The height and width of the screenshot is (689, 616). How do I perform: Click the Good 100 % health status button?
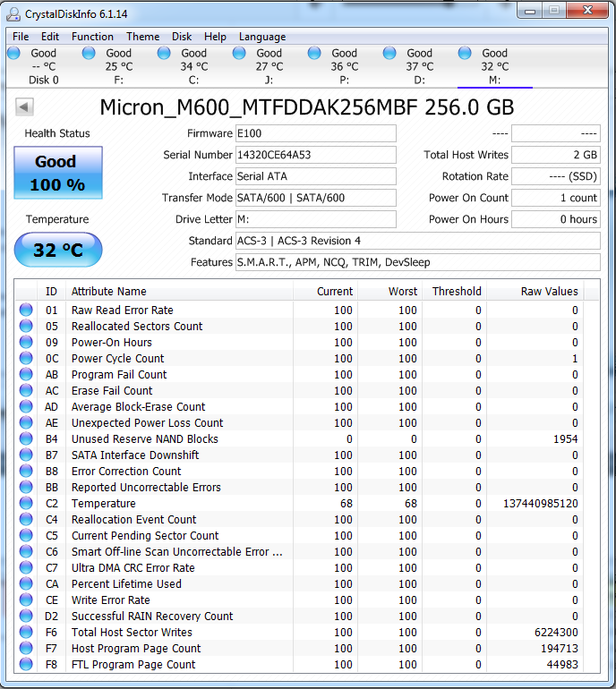[x=58, y=173]
